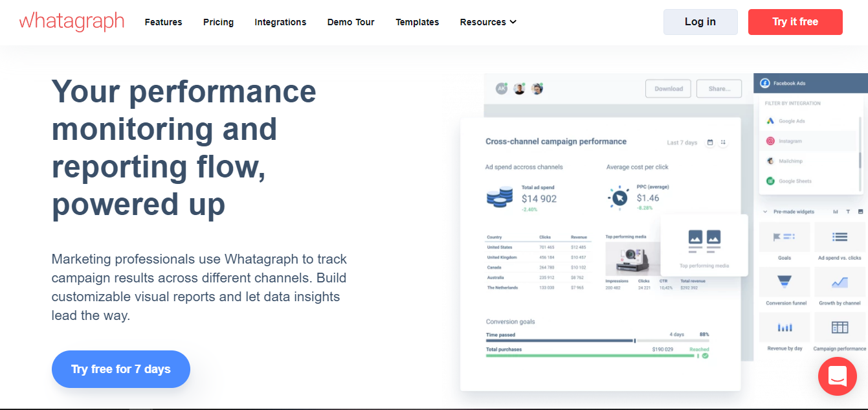This screenshot has width=868, height=410.
Task: Choose the Growth by channel chart icon
Action: coord(840,282)
